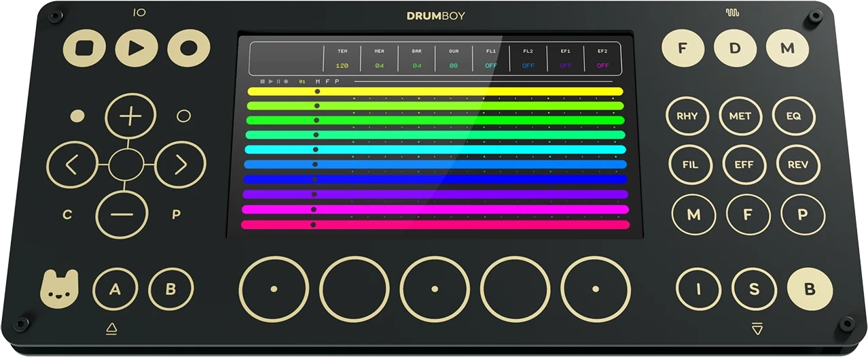This screenshot has height=357, width=868.
Task: Open the MET metronome function
Action: point(740,116)
